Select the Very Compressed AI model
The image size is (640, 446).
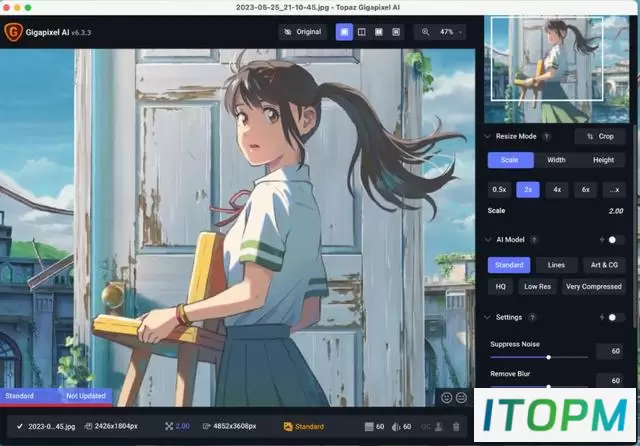point(594,287)
